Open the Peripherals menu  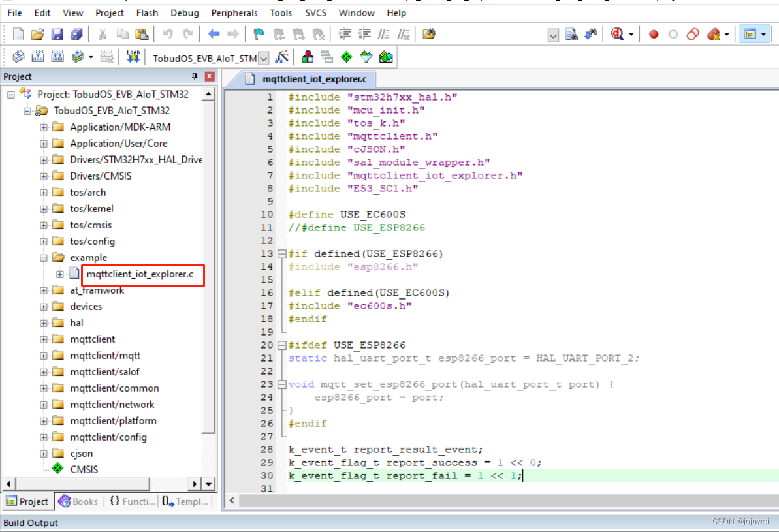pyautogui.click(x=234, y=13)
